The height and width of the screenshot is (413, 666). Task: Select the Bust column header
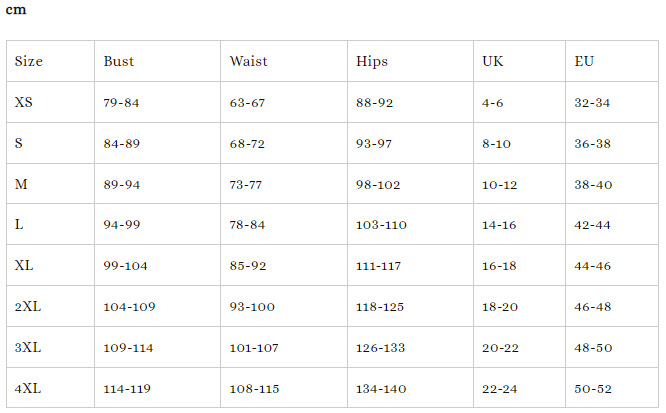[118, 61]
